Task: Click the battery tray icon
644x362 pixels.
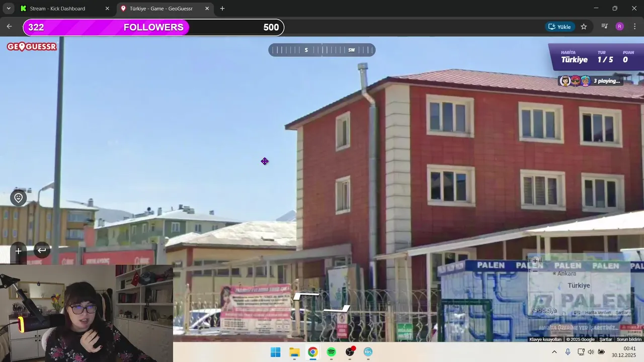Action: [x=601, y=352]
